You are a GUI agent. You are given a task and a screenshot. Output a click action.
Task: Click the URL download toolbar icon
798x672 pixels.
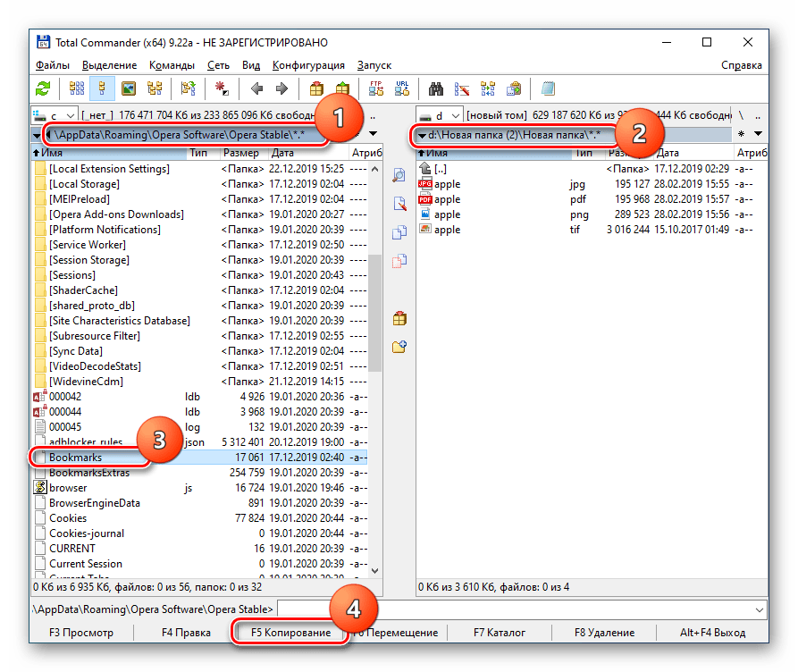(402, 88)
